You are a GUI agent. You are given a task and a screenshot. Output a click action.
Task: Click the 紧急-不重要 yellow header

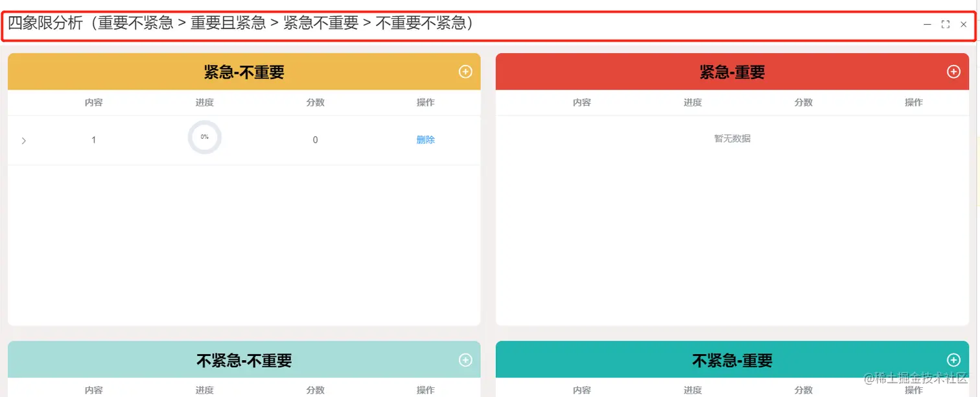click(244, 71)
